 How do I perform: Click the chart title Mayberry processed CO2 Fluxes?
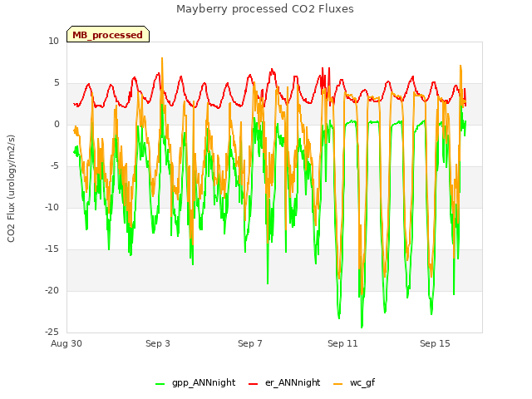(265, 9)
